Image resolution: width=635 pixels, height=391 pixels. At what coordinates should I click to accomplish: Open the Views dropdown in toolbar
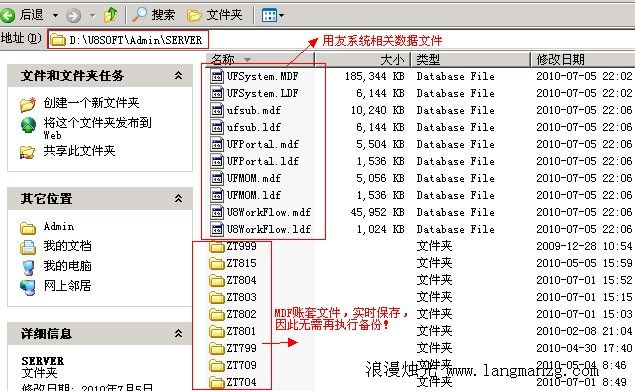pyautogui.click(x=273, y=15)
